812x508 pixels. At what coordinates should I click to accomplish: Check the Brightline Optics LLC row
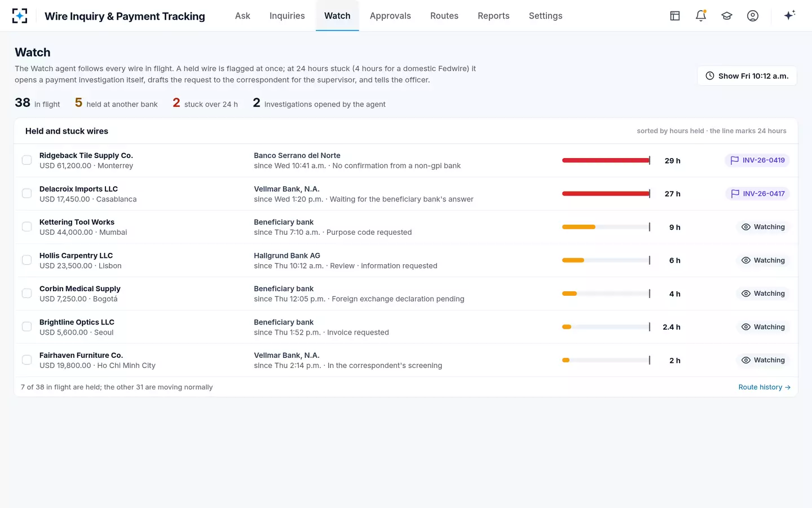point(27,327)
